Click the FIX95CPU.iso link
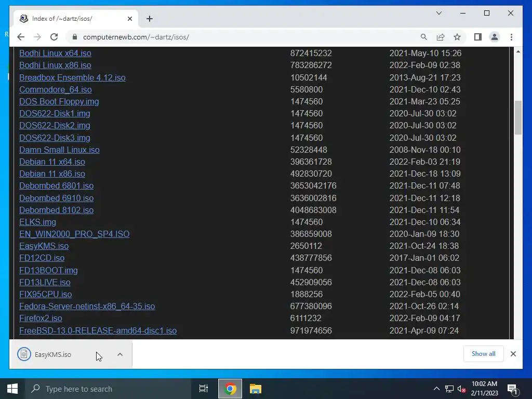Viewport: 532px width, 399px height. coord(46,295)
